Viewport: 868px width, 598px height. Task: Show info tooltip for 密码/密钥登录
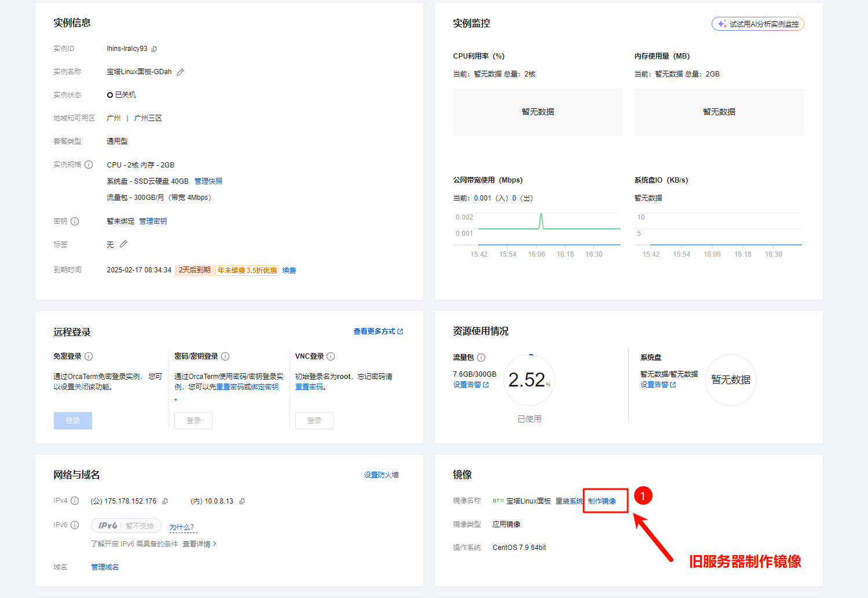pyautogui.click(x=225, y=356)
